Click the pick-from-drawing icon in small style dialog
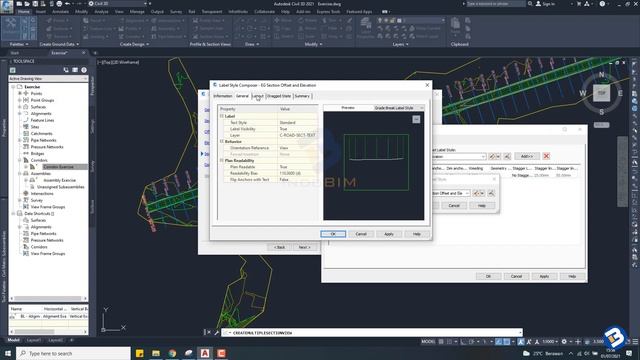The width and height of the screenshot is (640, 360). click(491, 193)
